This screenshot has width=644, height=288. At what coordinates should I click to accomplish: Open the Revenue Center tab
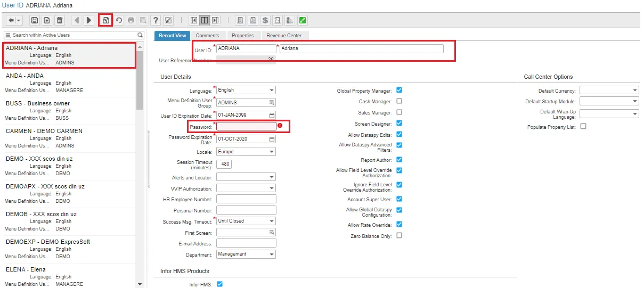pos(284,36)
